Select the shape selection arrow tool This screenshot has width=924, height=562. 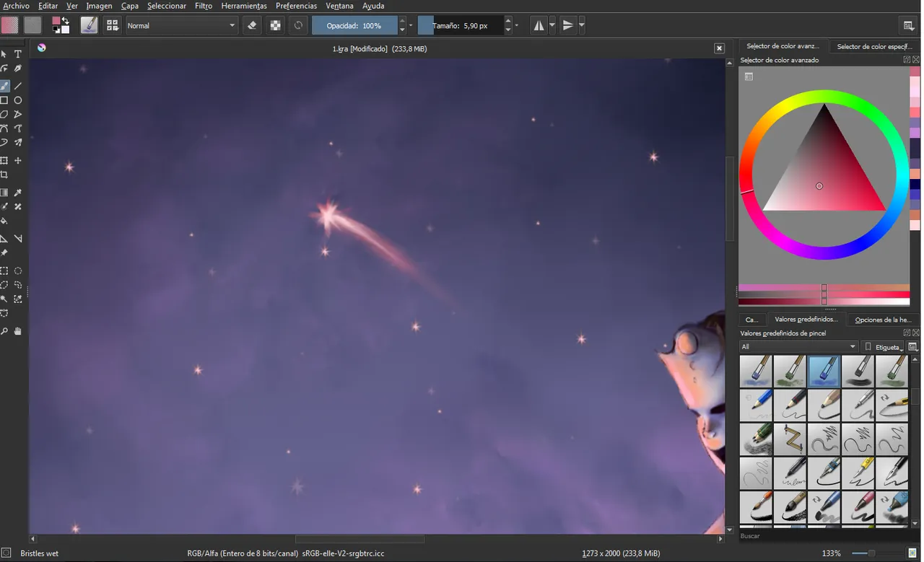point(4,54)
